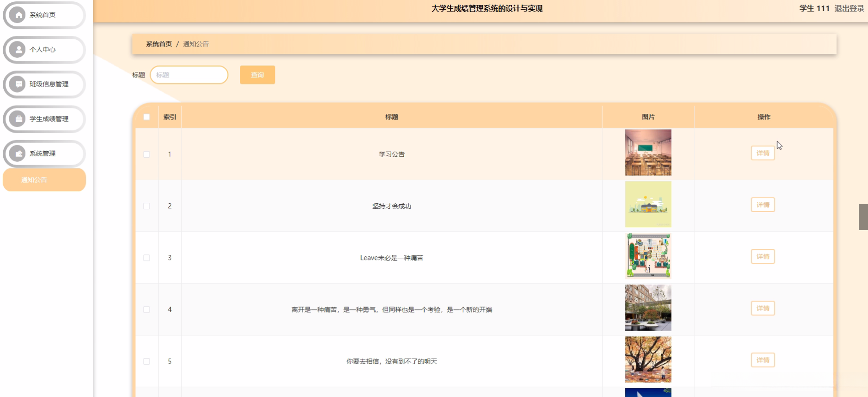Click the 通知公告 breadcrumb text
Viewport: 868px width, 397px height.
(196, 44)
